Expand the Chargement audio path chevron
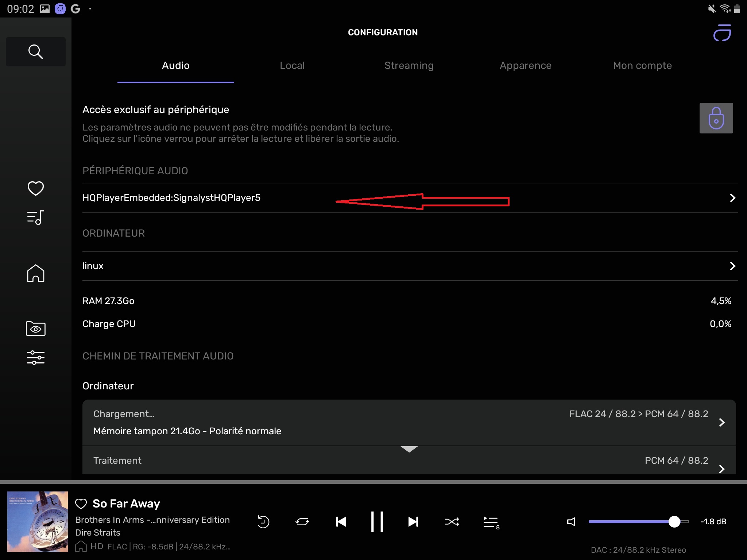Viewport: 747px width, 560px height. pyautogui.click(x=721, y=422)
